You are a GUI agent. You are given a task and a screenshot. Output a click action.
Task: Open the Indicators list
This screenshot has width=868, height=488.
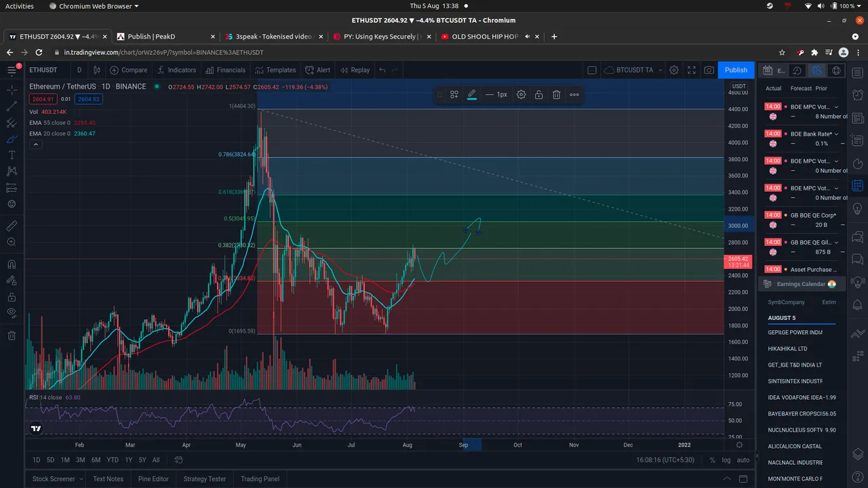pos(176,70)
